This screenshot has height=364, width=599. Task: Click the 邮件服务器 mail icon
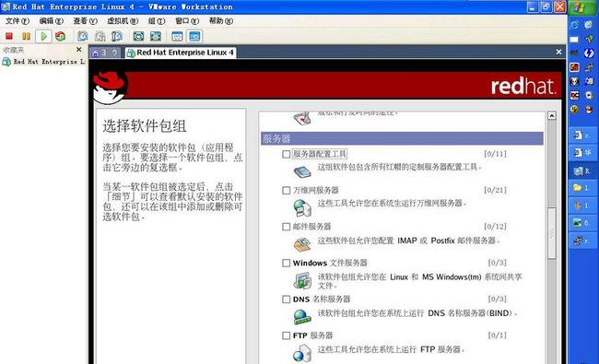coord(302,243)
